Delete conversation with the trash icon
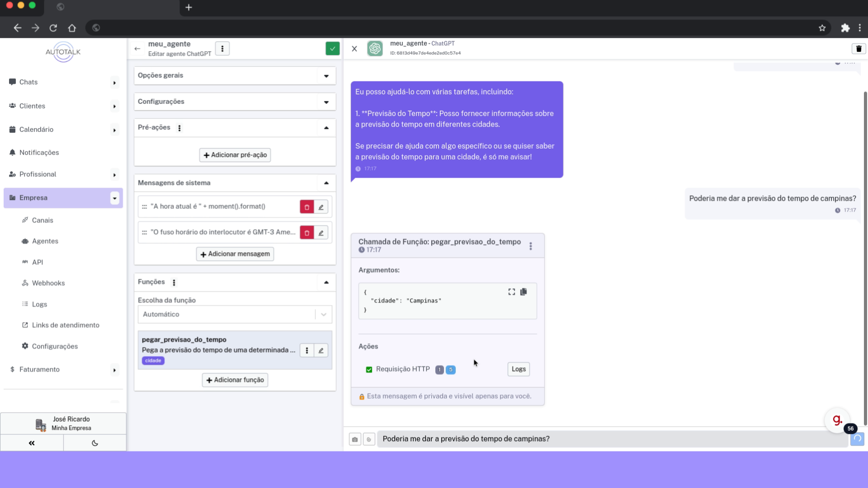 (859, 49)
